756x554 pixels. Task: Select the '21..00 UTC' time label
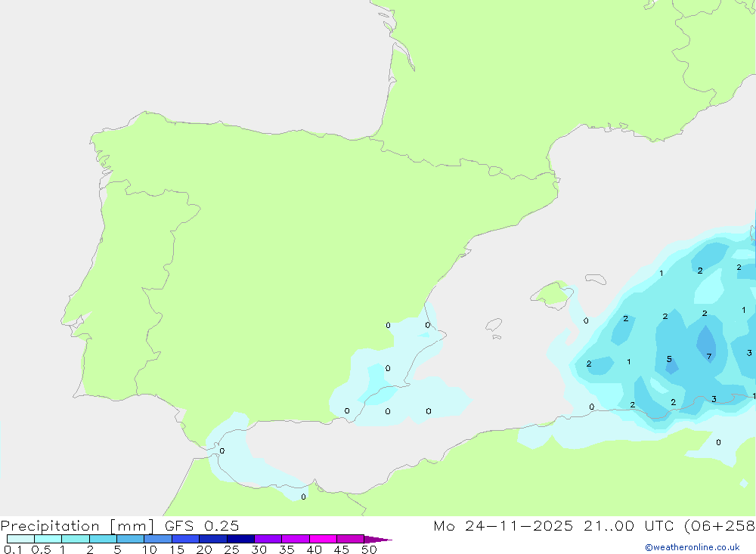(x=629, y=526)
